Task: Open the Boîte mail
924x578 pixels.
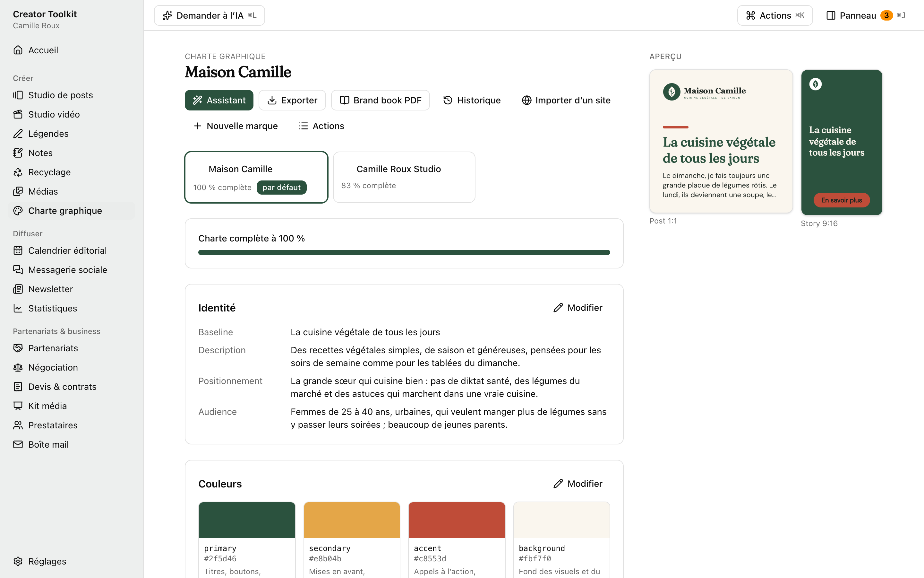Action: 72,444
